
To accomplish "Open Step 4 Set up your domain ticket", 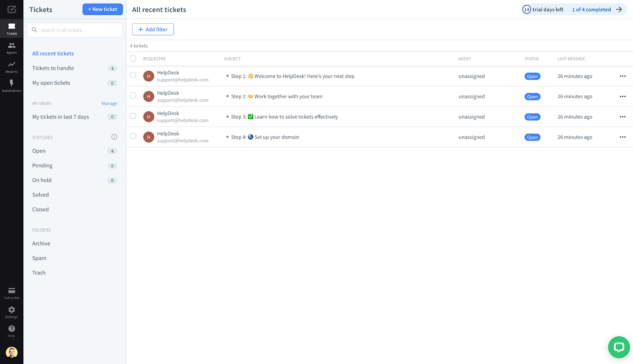I will (x=265, y=137).
